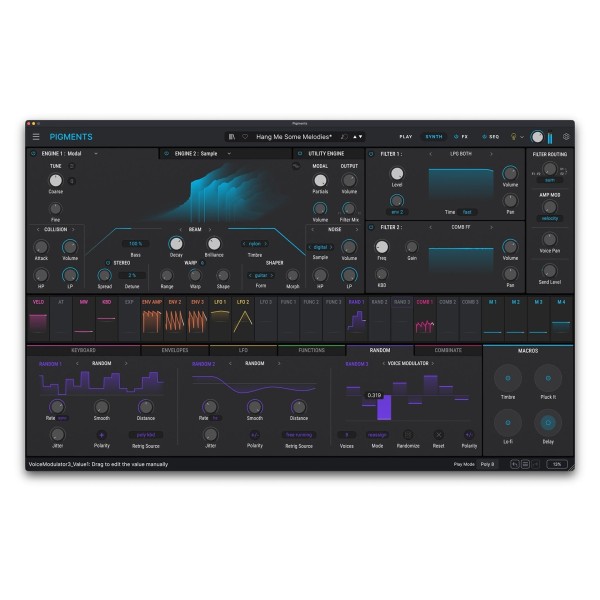This screenshot has width=600, height=600.
Task: Click Random 1 poly kbd Retrig Source
Action: [x=146, y=435]
